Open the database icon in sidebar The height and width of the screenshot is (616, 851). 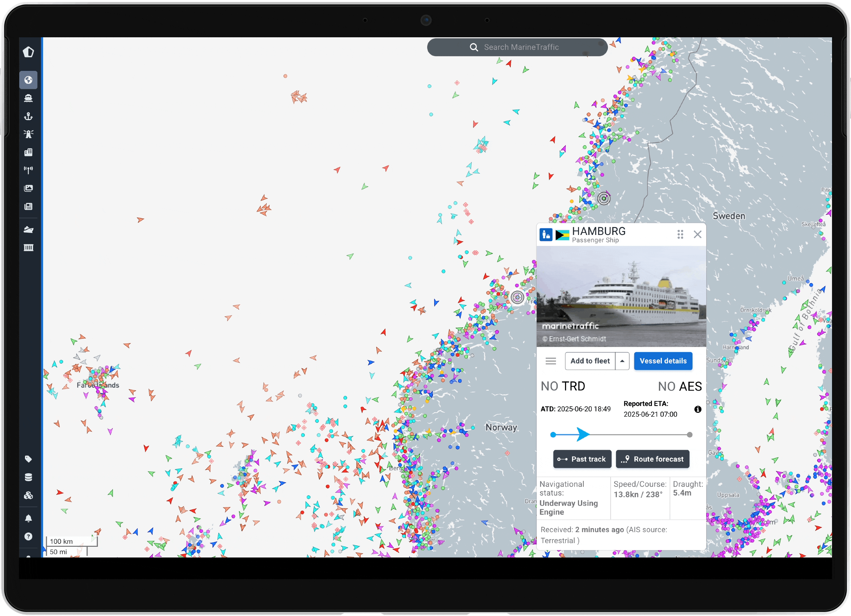pos(29,477)
